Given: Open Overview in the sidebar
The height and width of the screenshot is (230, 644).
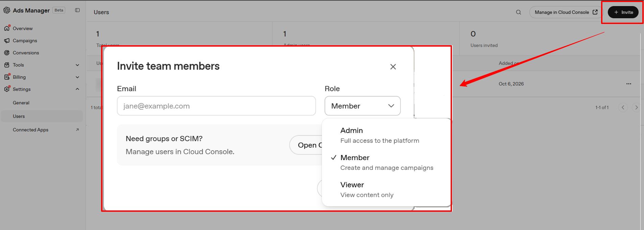Looking at the screenshot, I should (x=23, y=28).
